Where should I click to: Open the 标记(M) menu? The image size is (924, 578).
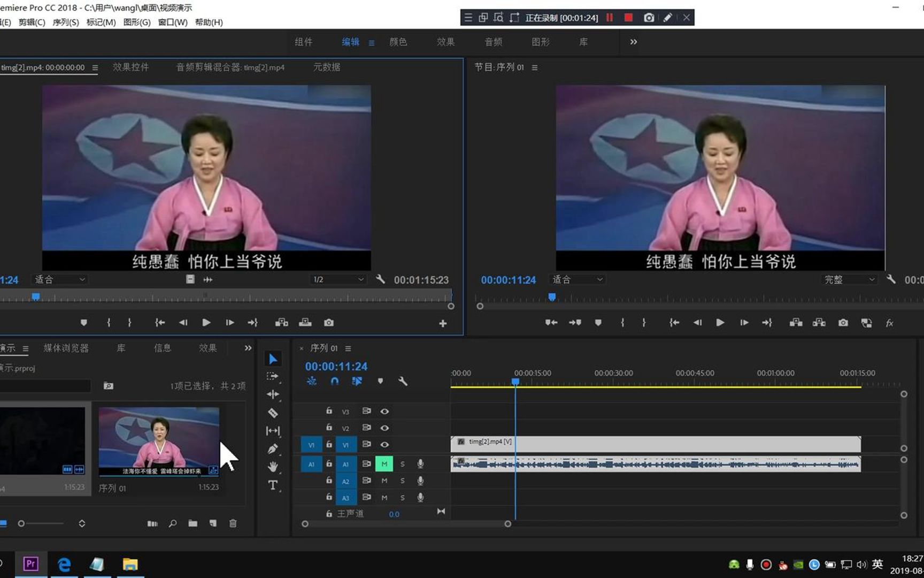[101, 22]
